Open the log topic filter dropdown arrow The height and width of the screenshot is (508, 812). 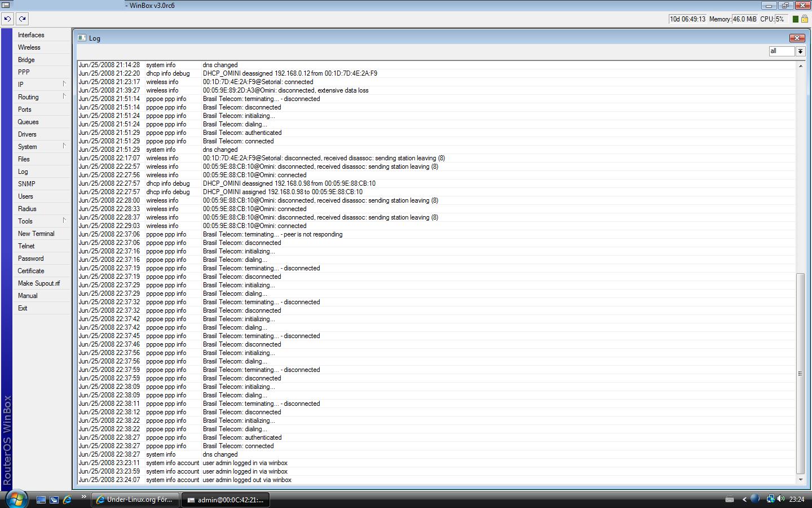[x=800, y=51]
